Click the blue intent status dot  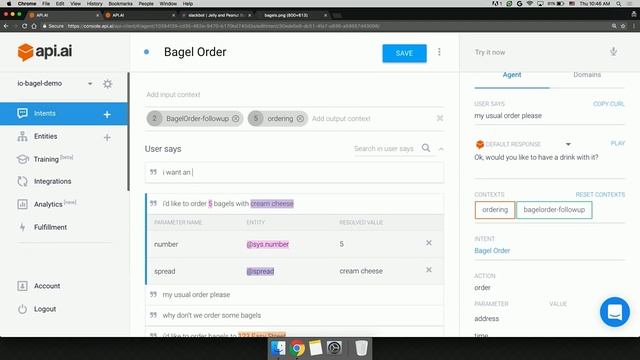tap(147, 52)
